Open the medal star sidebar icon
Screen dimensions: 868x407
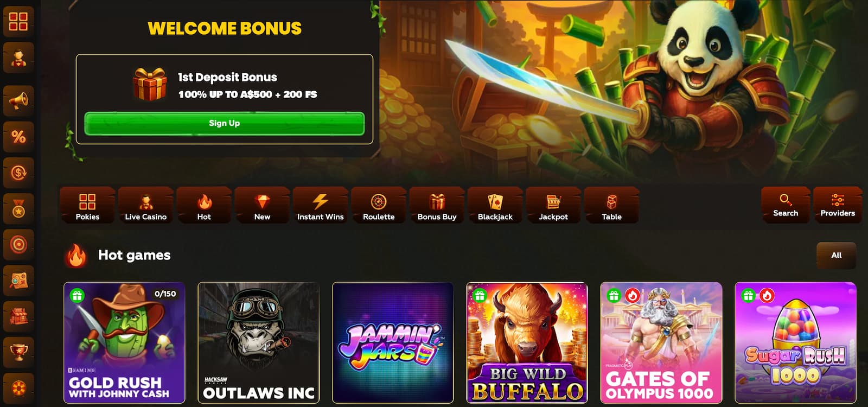[18, 209]
